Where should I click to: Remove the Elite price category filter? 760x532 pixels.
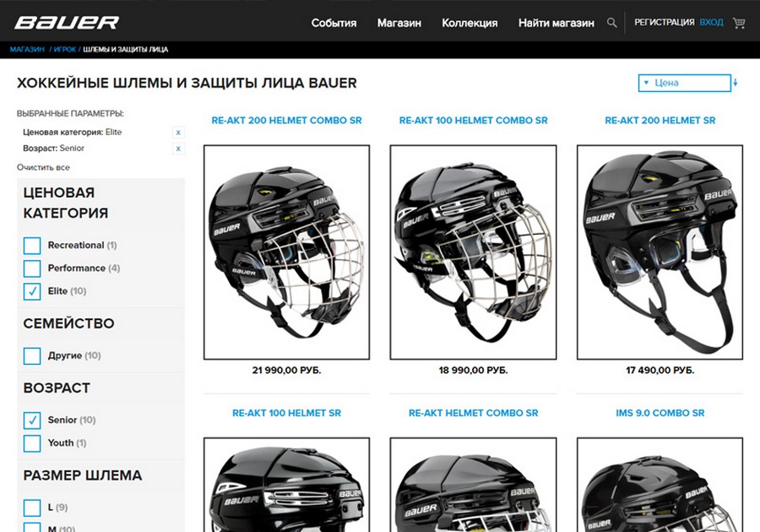point(178,133)
